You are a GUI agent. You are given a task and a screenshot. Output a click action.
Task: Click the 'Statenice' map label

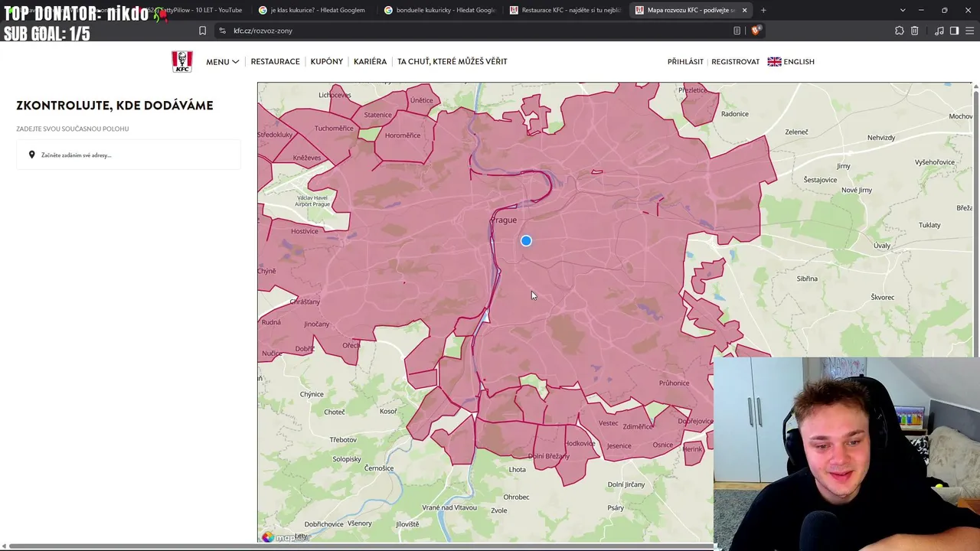tap(377, 115)
